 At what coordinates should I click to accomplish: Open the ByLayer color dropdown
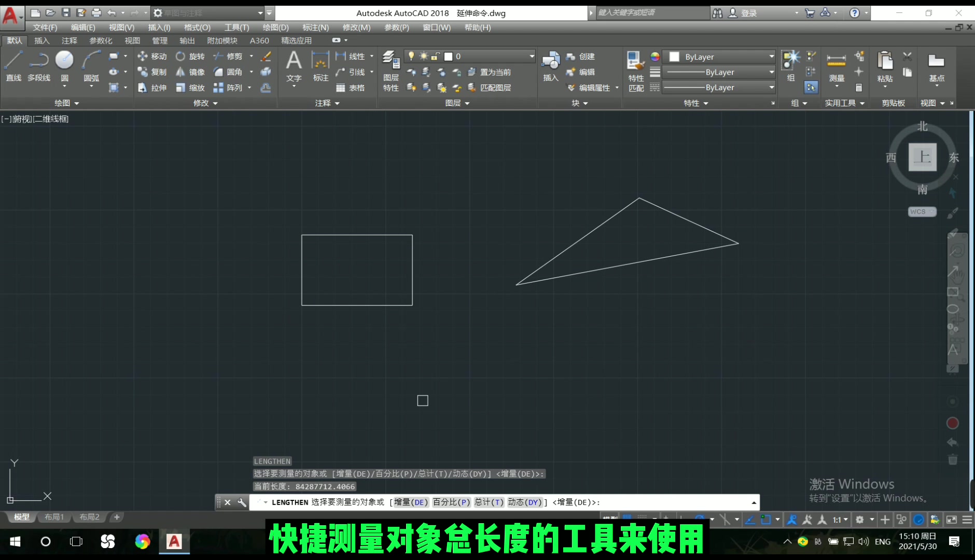tap(719, 57)
